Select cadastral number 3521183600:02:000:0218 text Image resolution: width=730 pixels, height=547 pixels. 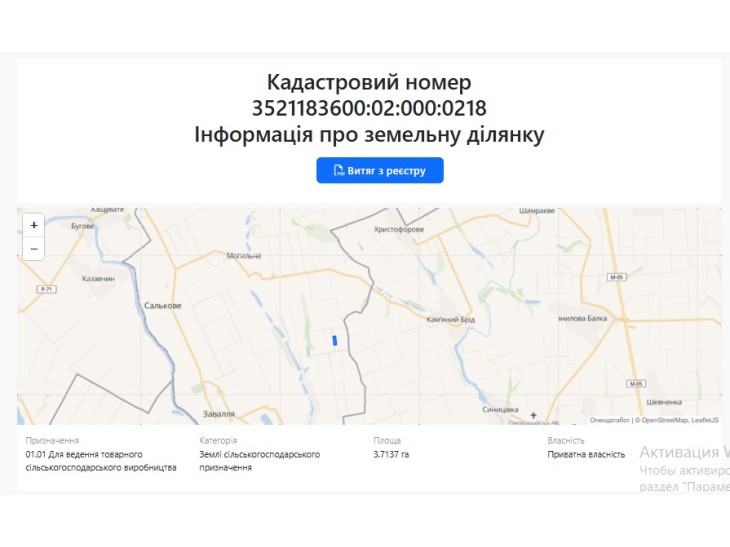coord(369,108)
